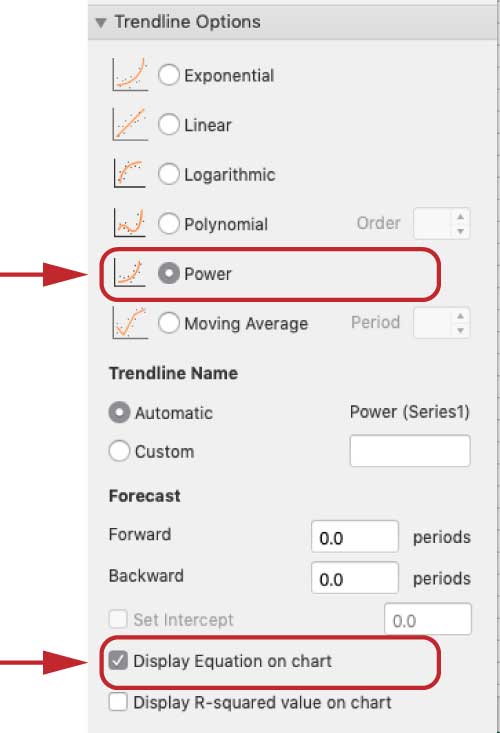500x733 pixels.
Task: Click the Logarithmic trendline chart icon
Action: tap(130, 173)
